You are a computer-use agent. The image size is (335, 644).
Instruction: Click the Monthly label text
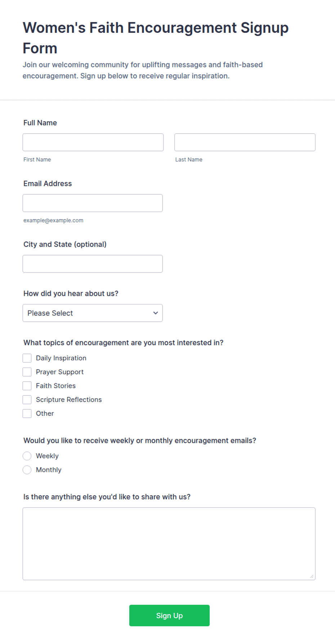tap(49, 470)
